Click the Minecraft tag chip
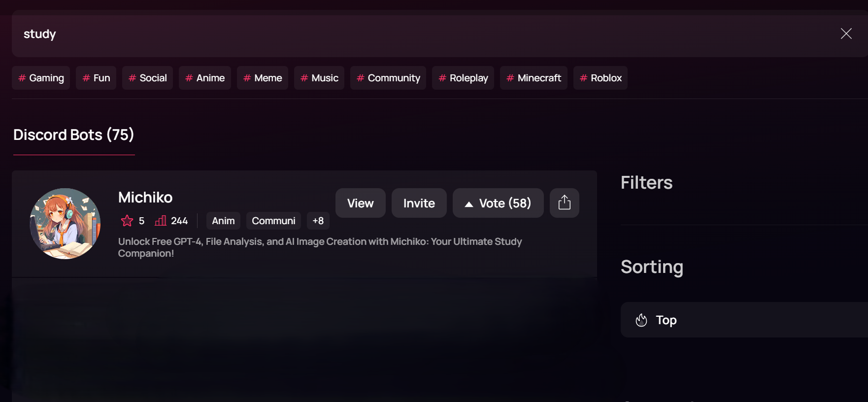Viewport: 868px width, 402px height. [534, 78]
